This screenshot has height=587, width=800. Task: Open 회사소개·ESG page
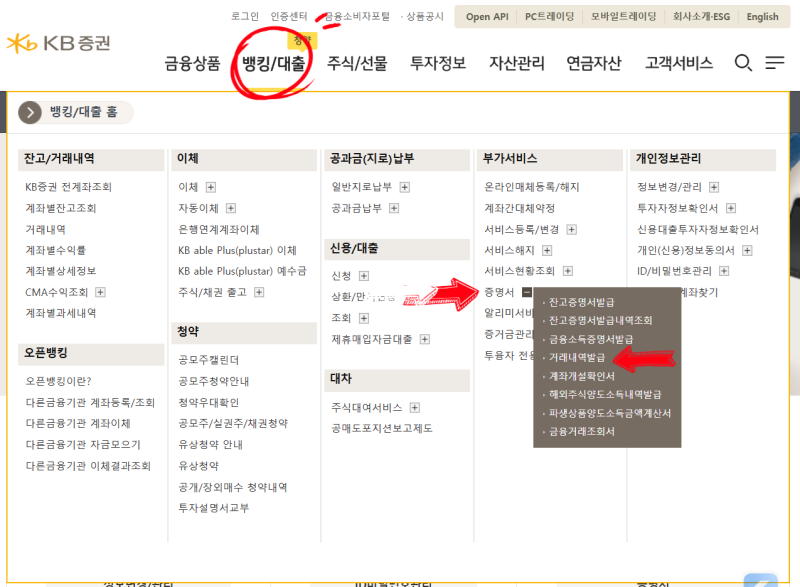pos(702,16)
